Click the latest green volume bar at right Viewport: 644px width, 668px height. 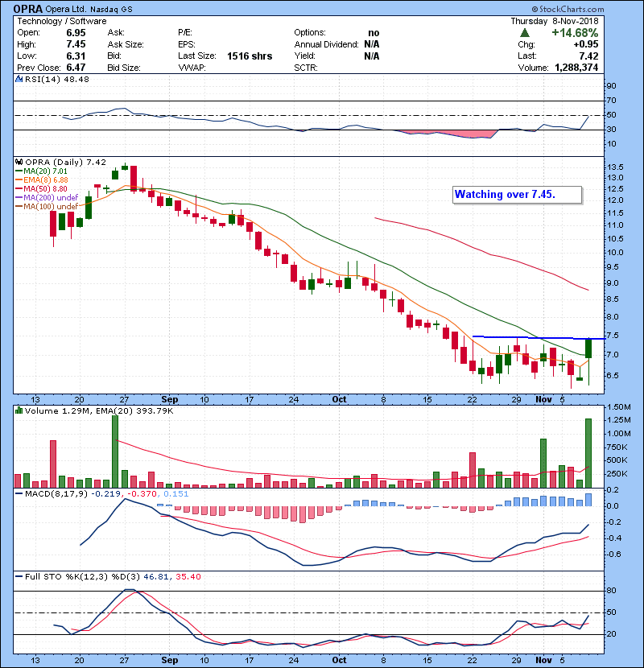click(588, 453)
